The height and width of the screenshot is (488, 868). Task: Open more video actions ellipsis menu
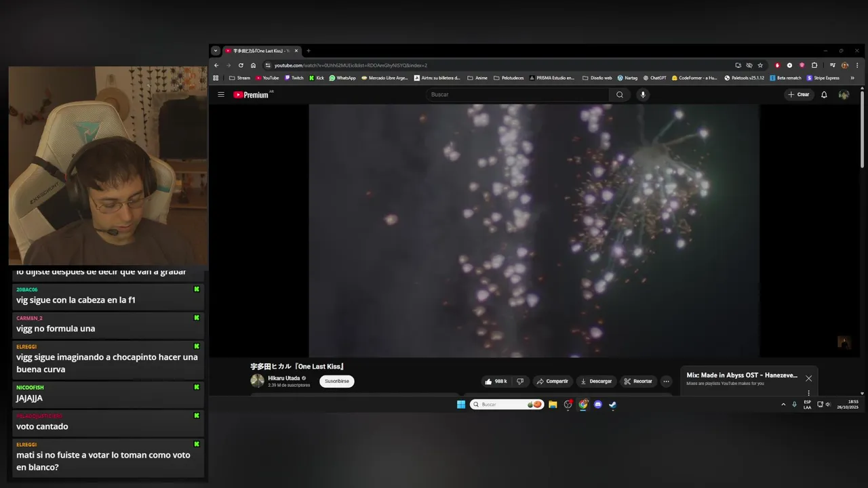(x=666, y=382)
